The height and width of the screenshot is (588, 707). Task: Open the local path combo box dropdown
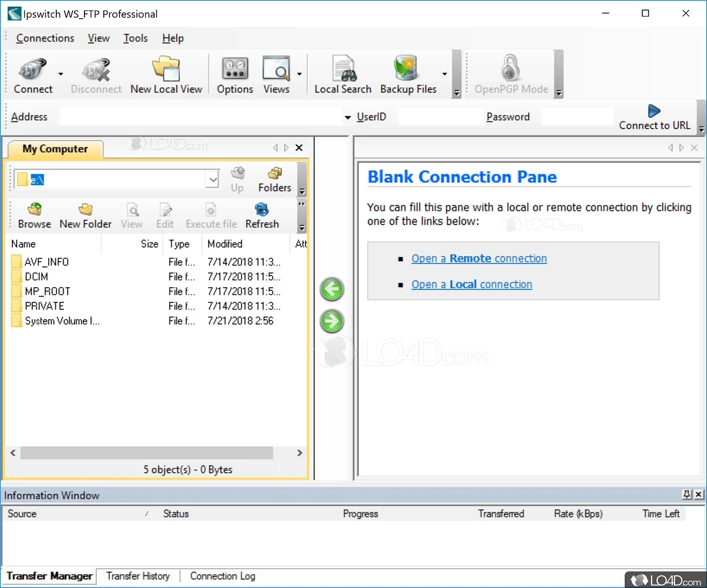click(213, 179)
